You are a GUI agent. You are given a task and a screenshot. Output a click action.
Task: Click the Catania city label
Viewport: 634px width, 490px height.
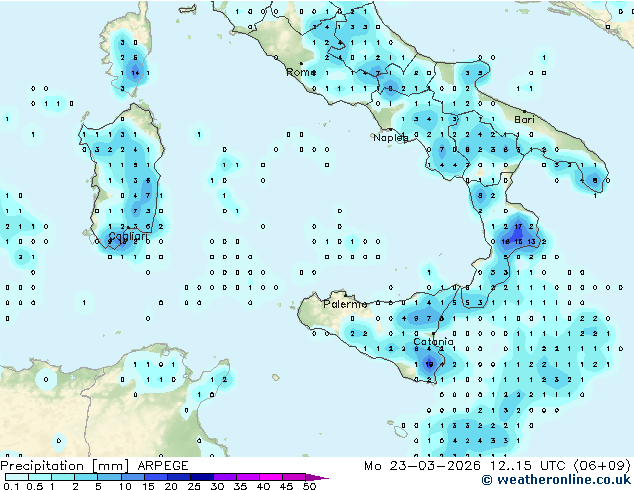coord(433,342)
